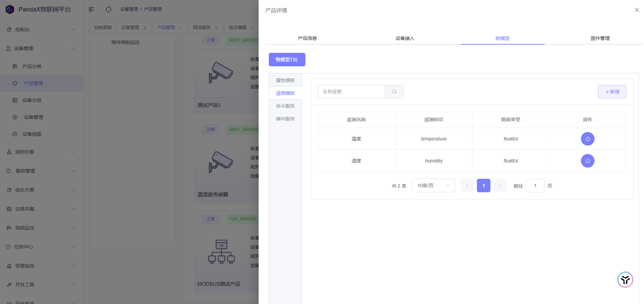Click the star action icon for 温度
The height and width of the screenshot is (304, 644).
click(x=587, y=139)
